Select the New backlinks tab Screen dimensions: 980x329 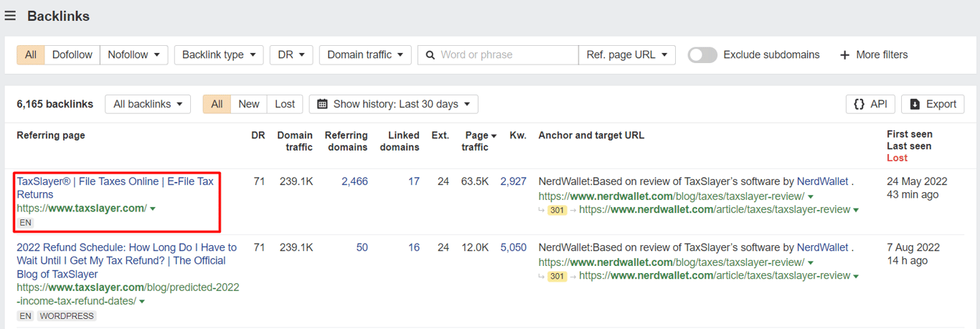tap(249, 105)
